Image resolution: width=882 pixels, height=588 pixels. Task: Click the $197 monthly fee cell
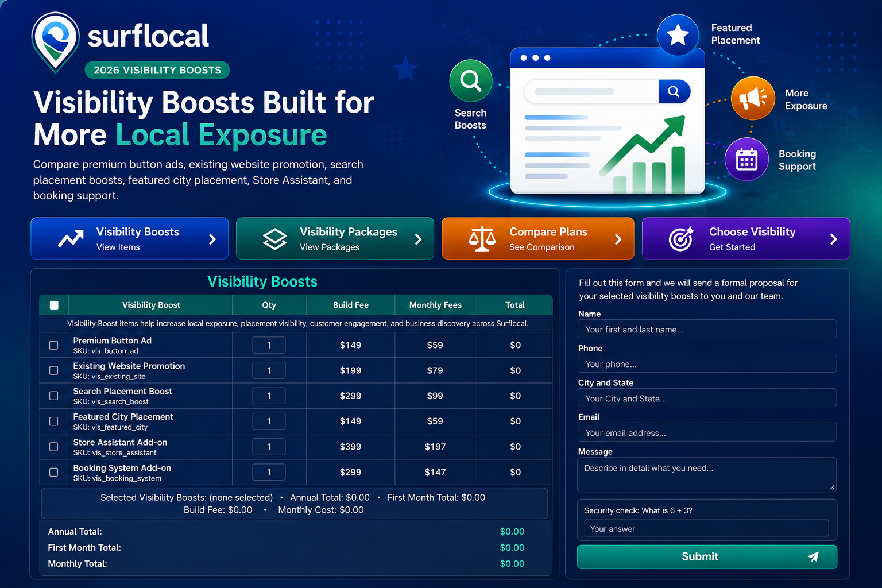click(435, 447)
